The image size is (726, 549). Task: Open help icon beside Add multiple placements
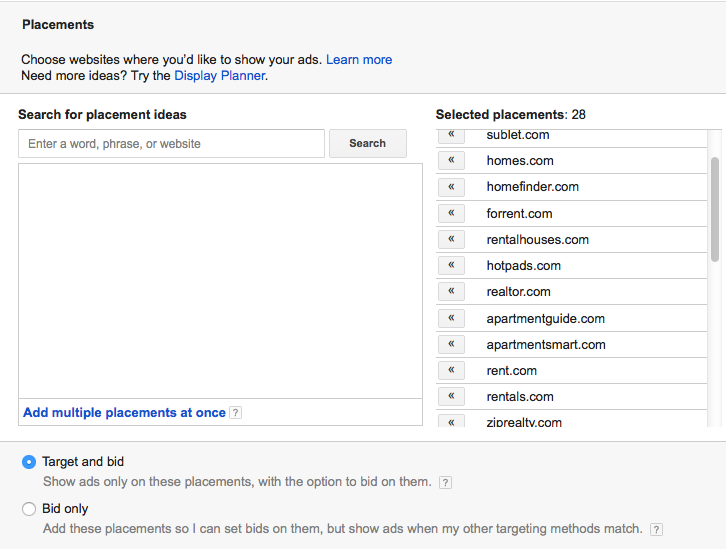click(236, 413)
